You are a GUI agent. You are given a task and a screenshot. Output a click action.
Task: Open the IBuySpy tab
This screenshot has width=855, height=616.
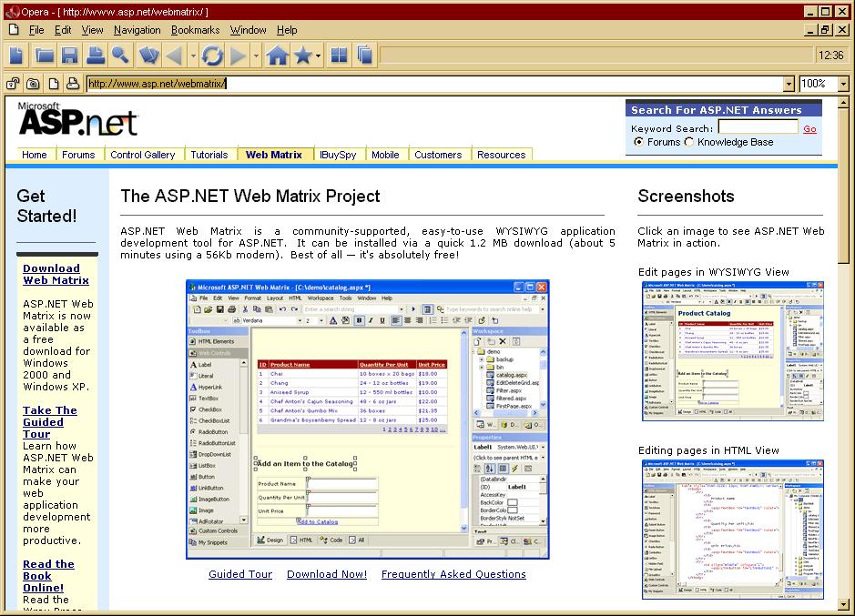(338, 155)
